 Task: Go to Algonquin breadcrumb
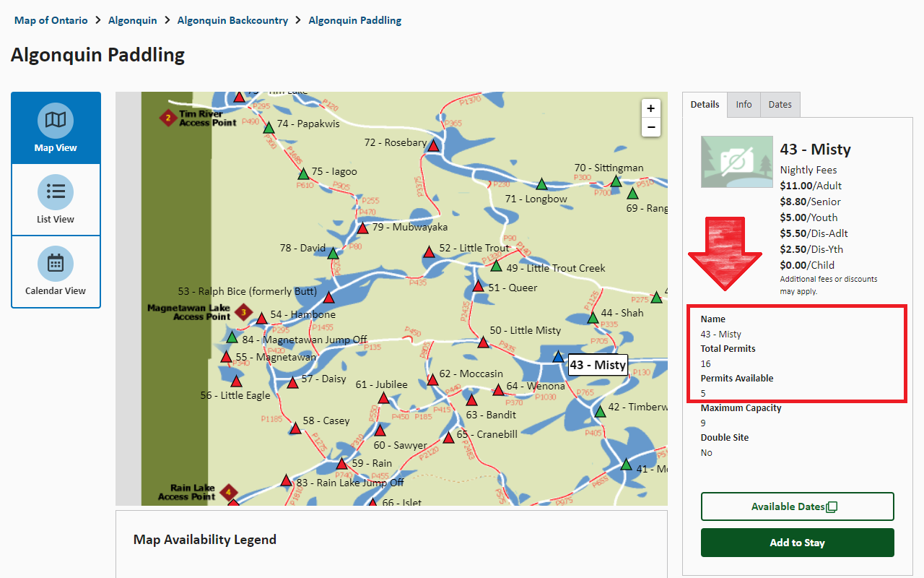pos(133,20)
